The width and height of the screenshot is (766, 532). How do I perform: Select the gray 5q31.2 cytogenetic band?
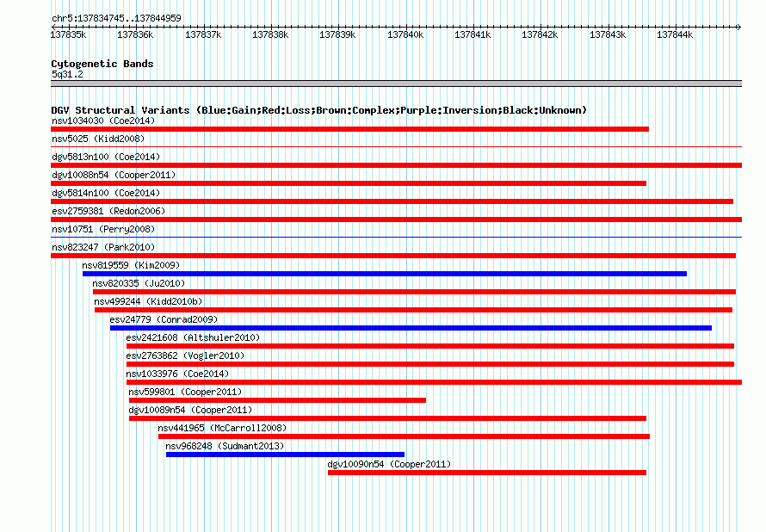coord(396,84)
